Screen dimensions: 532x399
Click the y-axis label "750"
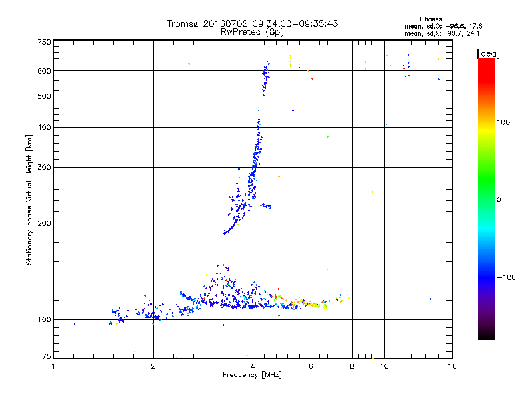pyautogui.click(x=44, y=42)
